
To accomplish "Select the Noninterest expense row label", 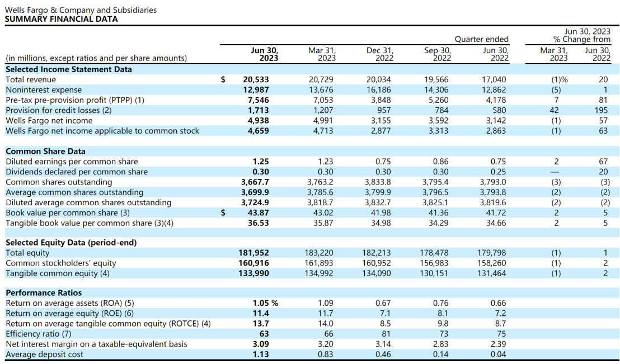I will point(44,90).
